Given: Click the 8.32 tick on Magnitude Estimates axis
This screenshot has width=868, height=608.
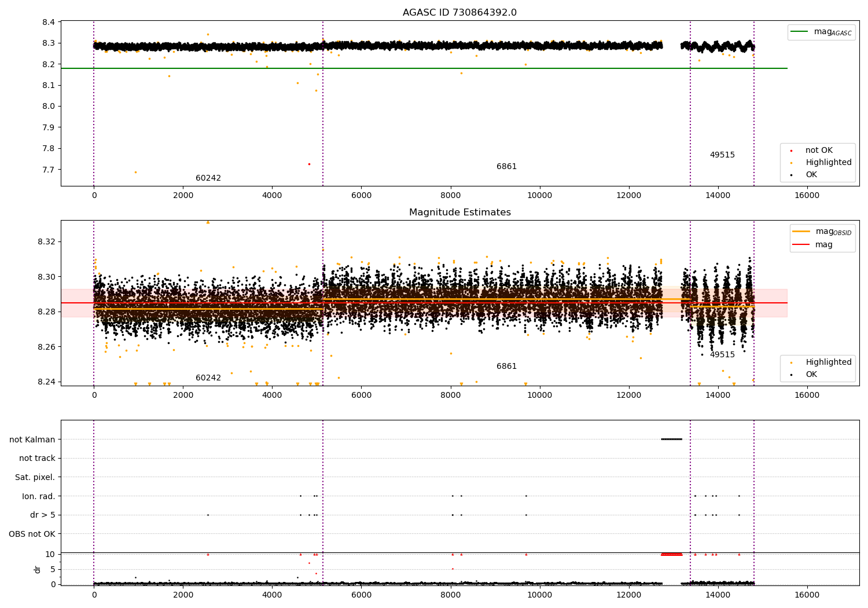Looking at the screenshot, I should [x=46, y=241].
